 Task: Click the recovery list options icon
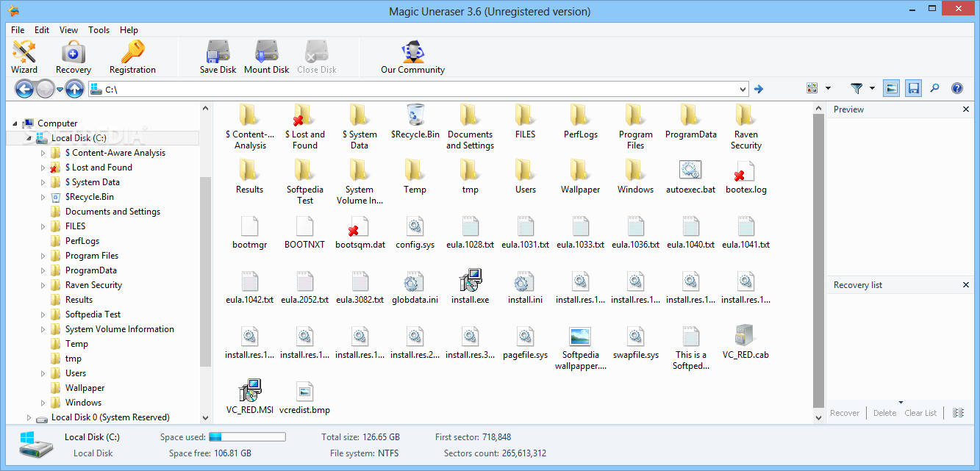tap(958, 413)
